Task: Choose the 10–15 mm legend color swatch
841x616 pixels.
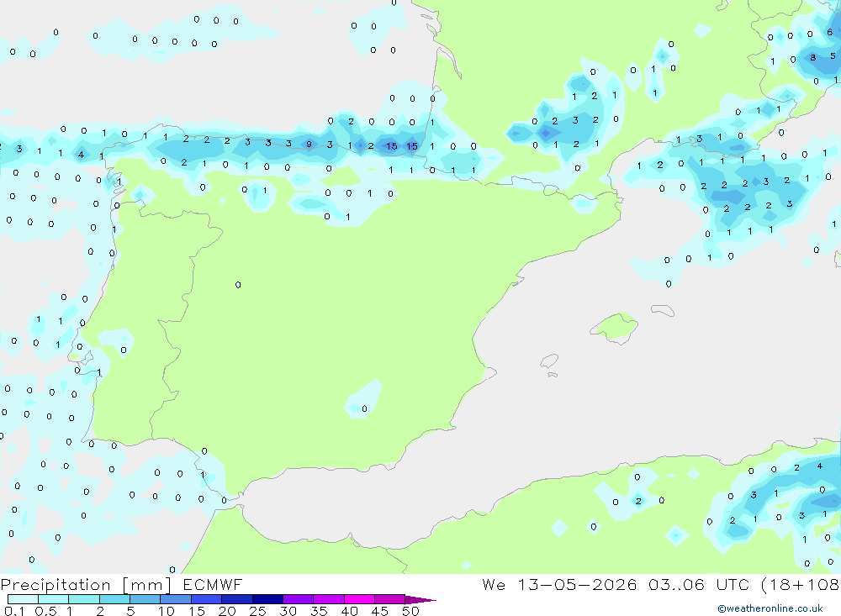Action: pos(176,599)
